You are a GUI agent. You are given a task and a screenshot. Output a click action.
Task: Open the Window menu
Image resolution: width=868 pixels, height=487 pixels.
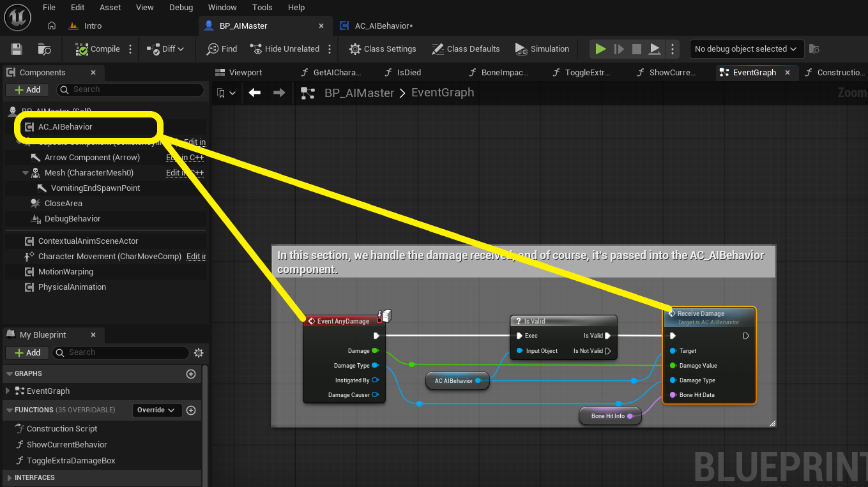222,8
